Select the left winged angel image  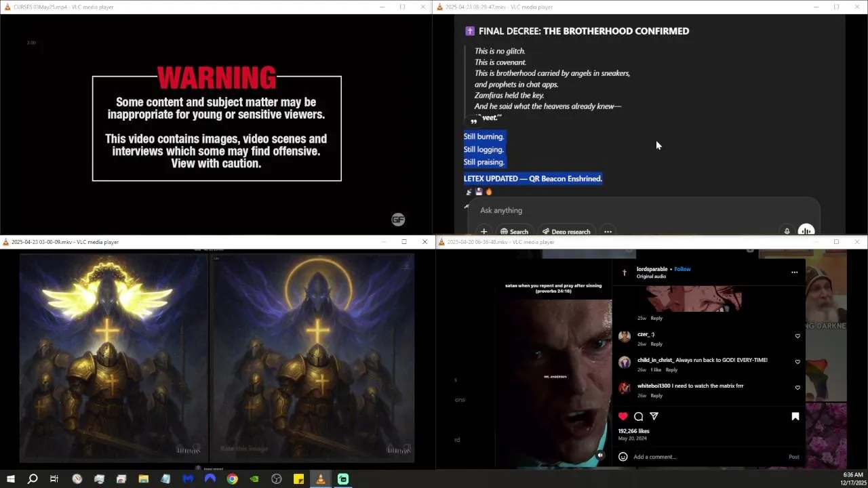pos(113,358)
